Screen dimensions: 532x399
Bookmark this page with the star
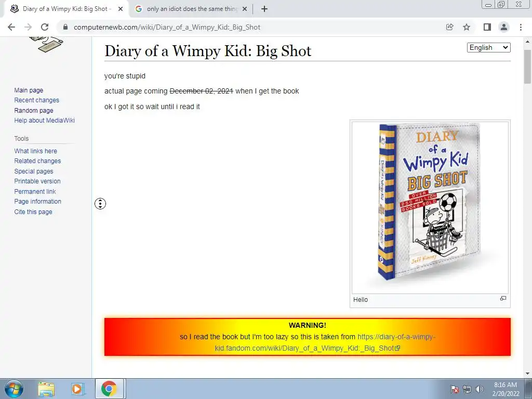467,27
